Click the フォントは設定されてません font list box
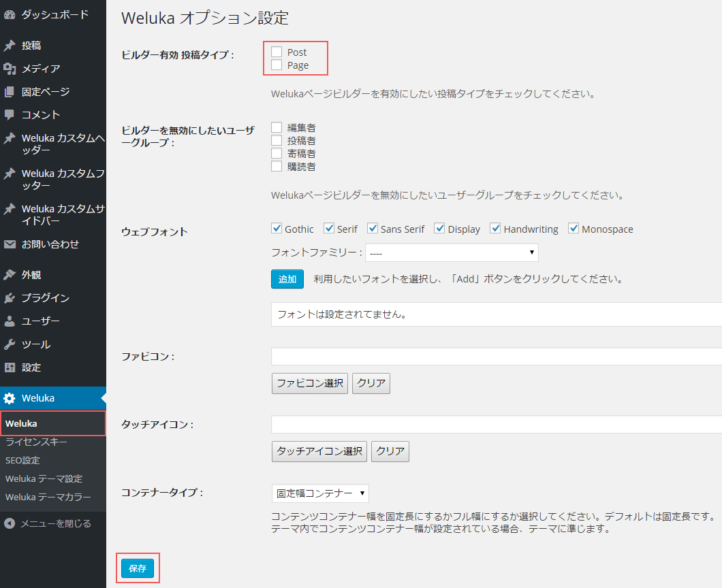This screenshot has width=722, height=588. [497, 314]
